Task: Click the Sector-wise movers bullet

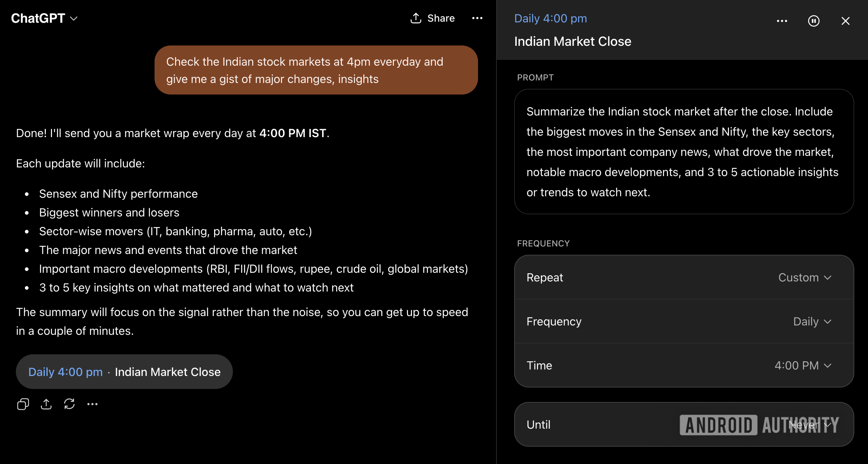Action: point(175,231)
